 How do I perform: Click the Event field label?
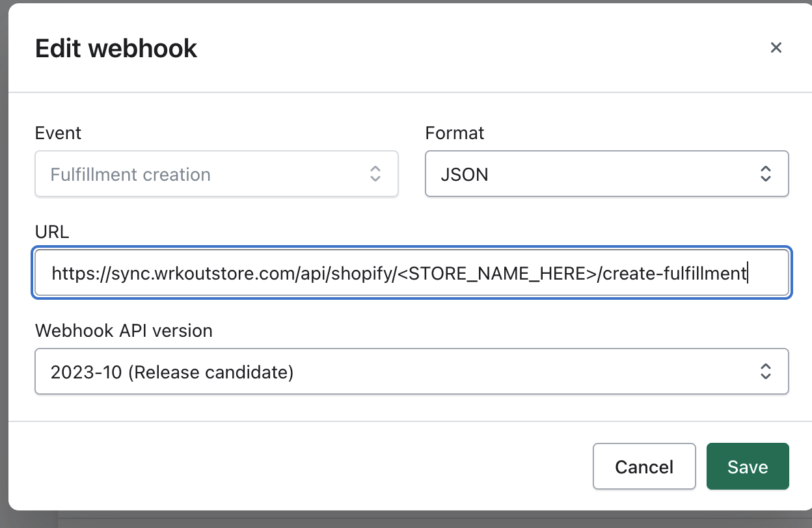pyautogui.click(x=58, y=133)
